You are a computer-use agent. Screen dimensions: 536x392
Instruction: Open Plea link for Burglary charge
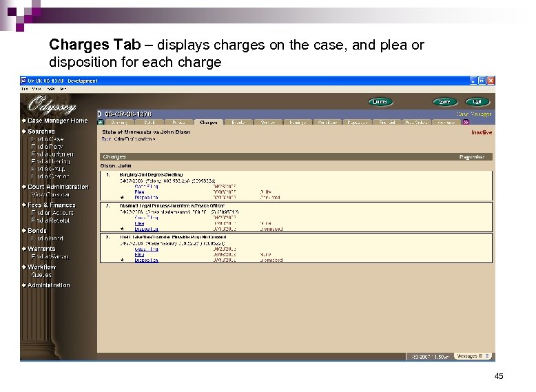tap(139, 192)
